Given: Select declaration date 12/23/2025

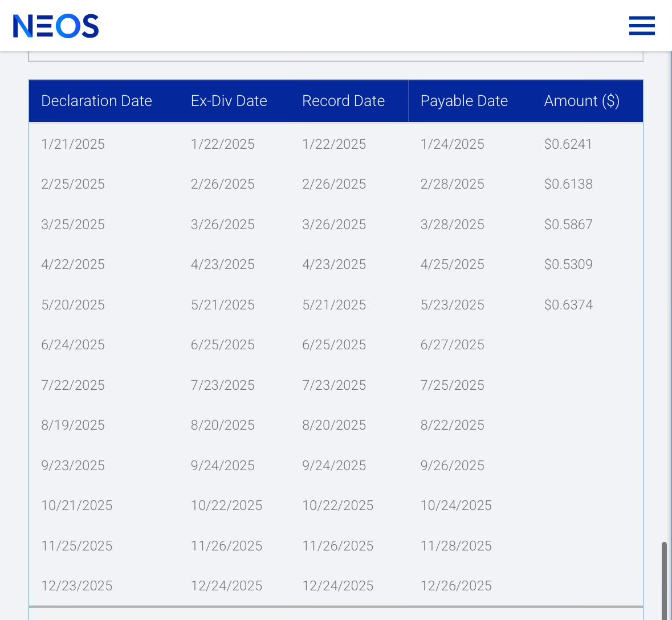Looking at the screenshot, I should [77, 585].
